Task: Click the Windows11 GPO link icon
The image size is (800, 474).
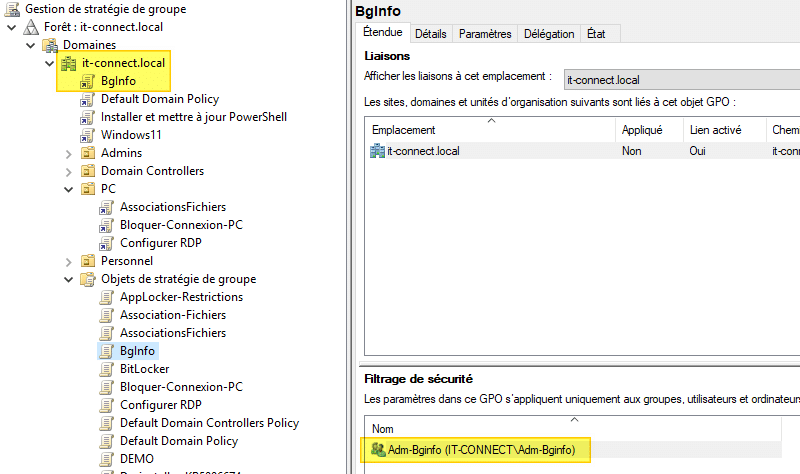Action: click(x=87, y=135)
